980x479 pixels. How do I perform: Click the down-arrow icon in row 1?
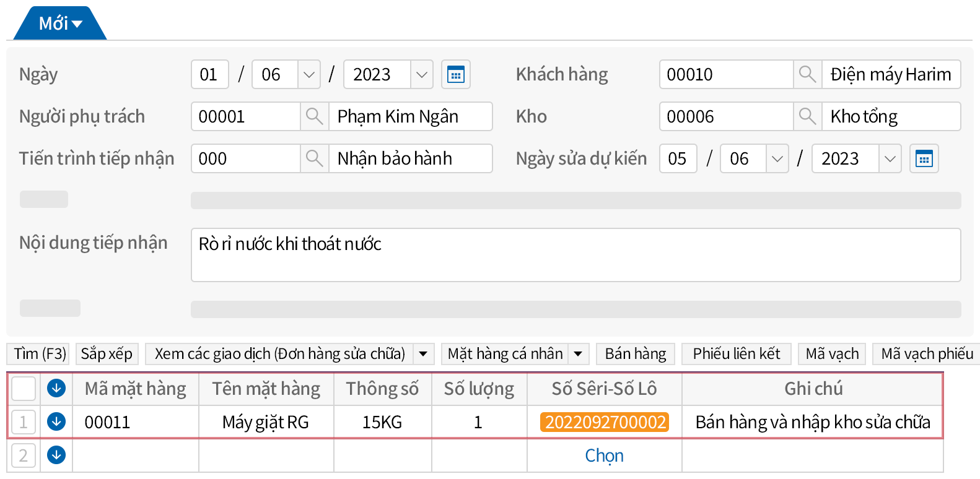pos(56,422)
